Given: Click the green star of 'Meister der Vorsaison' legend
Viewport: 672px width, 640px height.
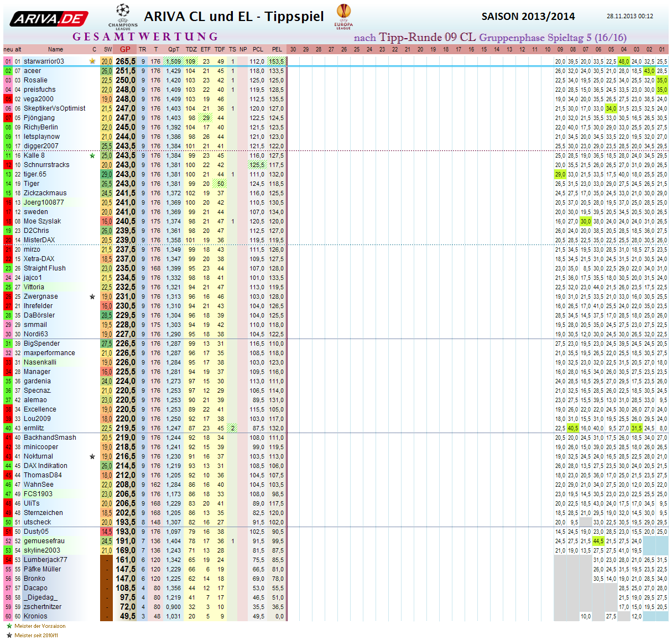Looking at the screenshot, I should click(9, 626).
